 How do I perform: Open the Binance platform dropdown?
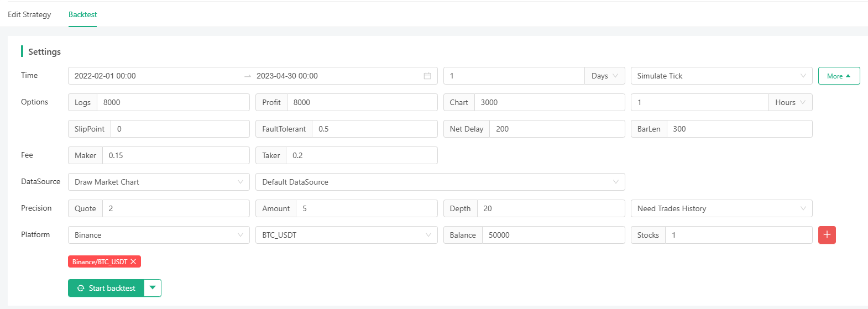[x=159, y=235]
